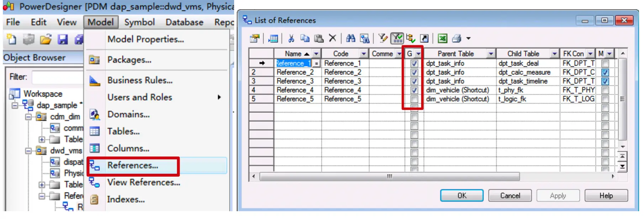Select References... from the Model menu

pos(133,165)
